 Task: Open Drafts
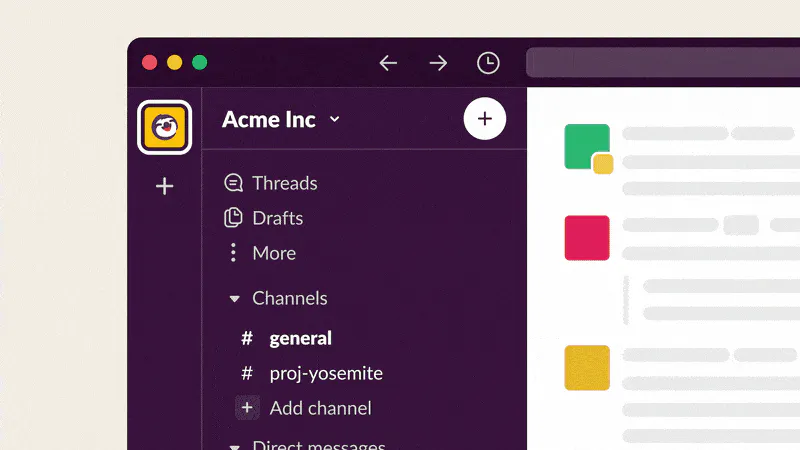pyautogui.click(x=264, y=218)
